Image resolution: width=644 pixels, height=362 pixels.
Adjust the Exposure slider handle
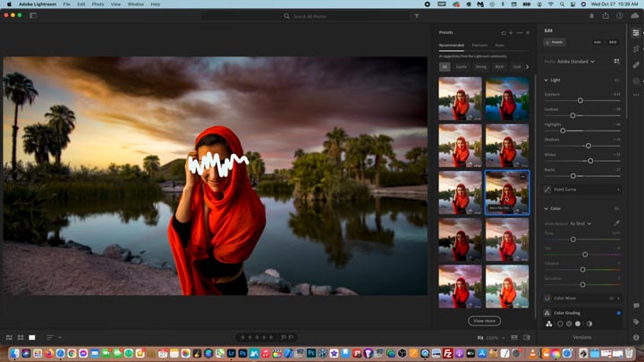(580, 100)
